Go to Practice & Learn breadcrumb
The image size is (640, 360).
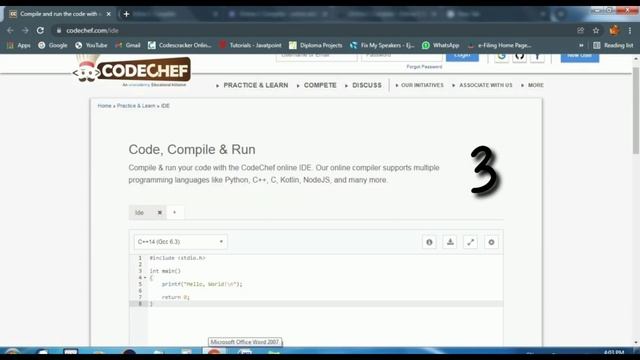[136, 106]
